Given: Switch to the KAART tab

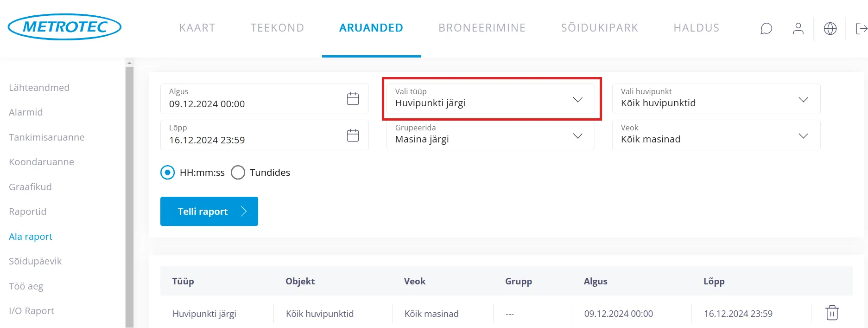Looking at the screenshot, I should [197, 28].
